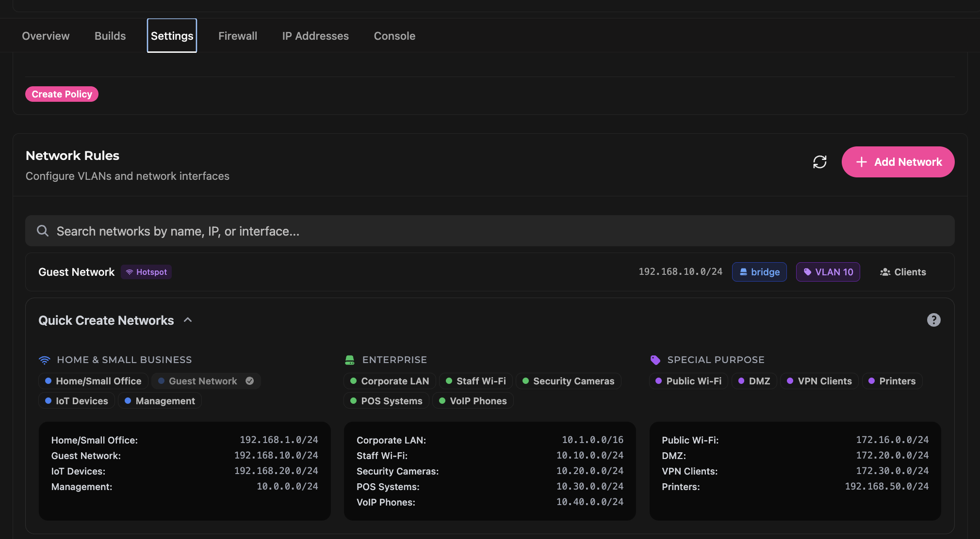The image size is (980, 539).
Task: Click the Special Purpose tag icon
Action: coord(655,360)
